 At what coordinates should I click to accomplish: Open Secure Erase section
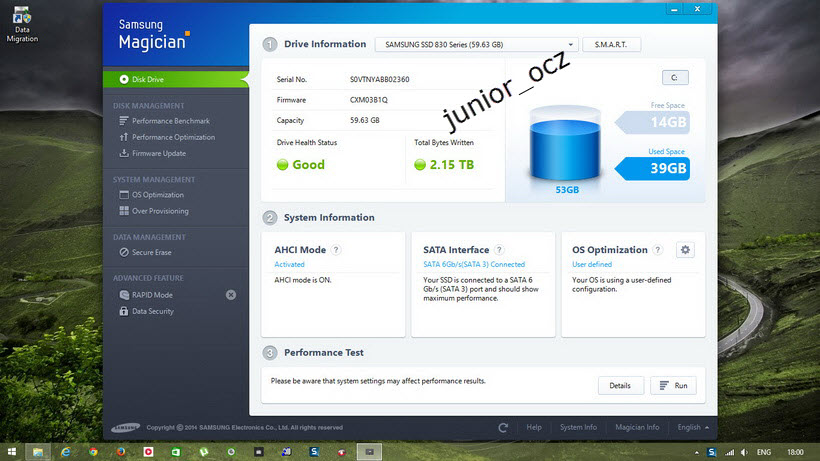(x=145, y=252)
